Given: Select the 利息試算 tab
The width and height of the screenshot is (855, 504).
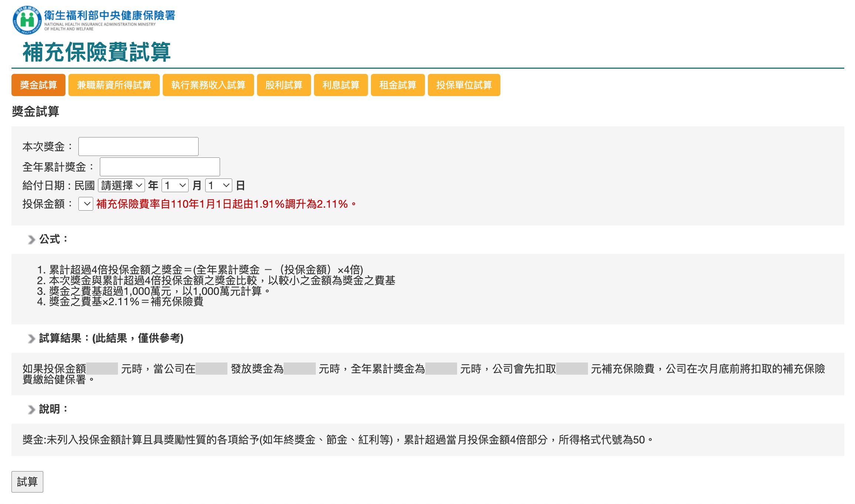Looking at the screenshot, I should (x=341, y=85).
